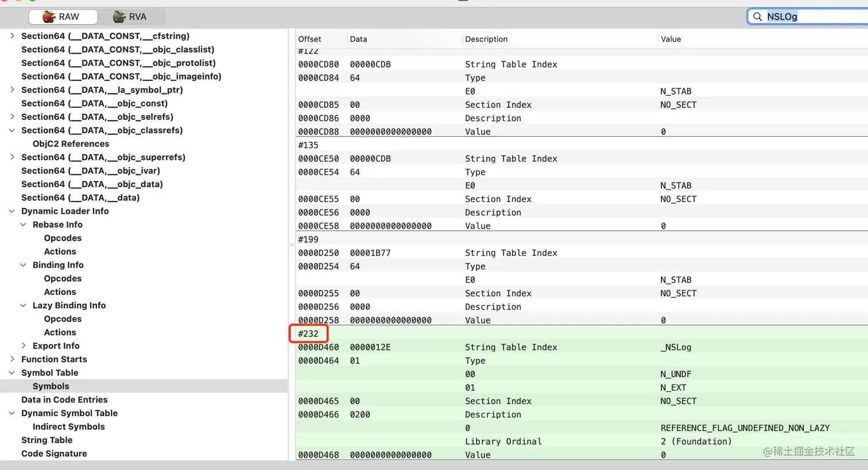Image resolution: width=868 pixels, height=470 pixels.
Task: Collapse Dynamic Symbol Table node
Action: click(12, 413)
